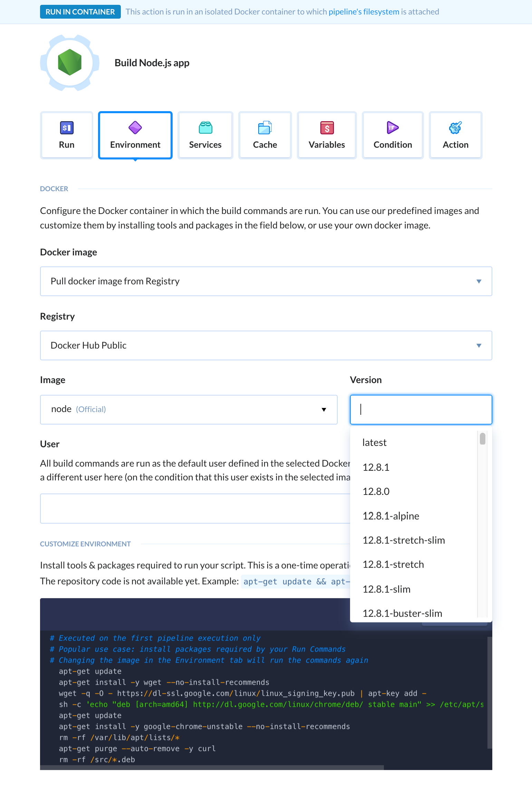The height and width of the screenshot is (800, 532).
Task: Focus the Version input field
Action: 421,410
